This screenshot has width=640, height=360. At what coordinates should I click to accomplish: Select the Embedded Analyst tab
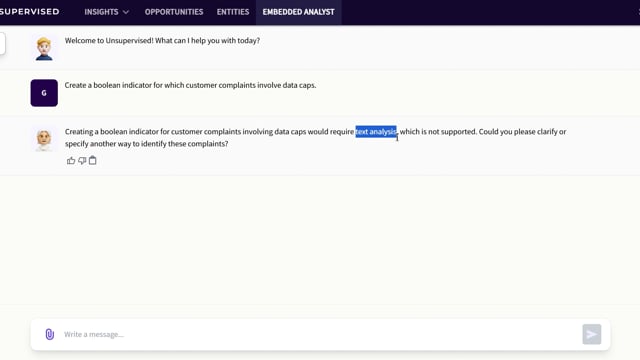[x=298, y=12]
